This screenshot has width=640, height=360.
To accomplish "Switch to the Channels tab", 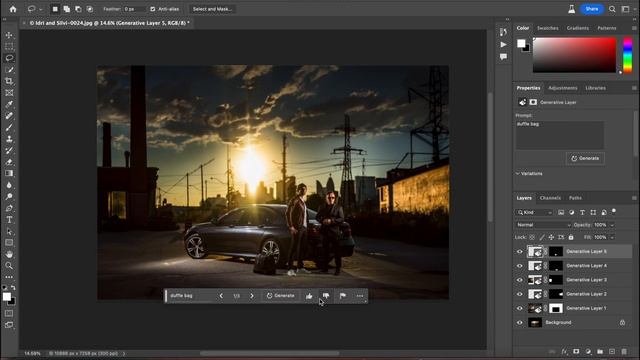I will 550,198.
